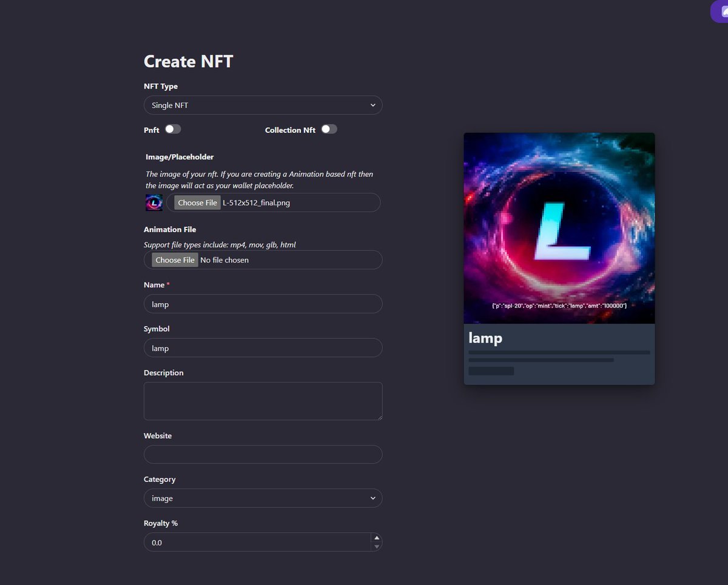Increase Royalty % with the up arrow

(376, 538)
